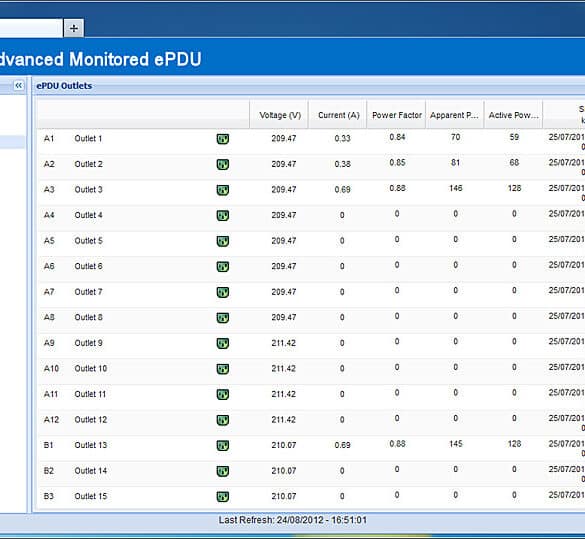The width and height of the screenshot is (585, 539).
Task: Click the green outlet icon for Outlet 6
Action: click(x=223, y=267)
